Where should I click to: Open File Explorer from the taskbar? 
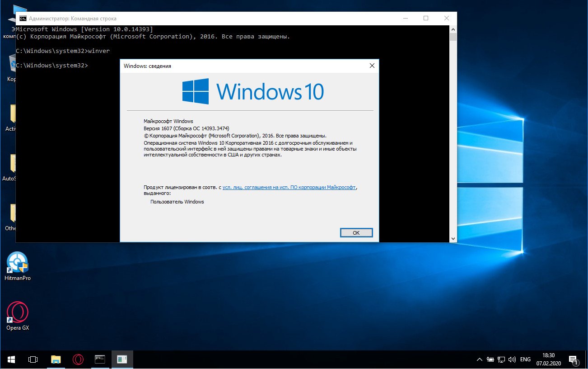pyautogui.click(x=56, y=360)
